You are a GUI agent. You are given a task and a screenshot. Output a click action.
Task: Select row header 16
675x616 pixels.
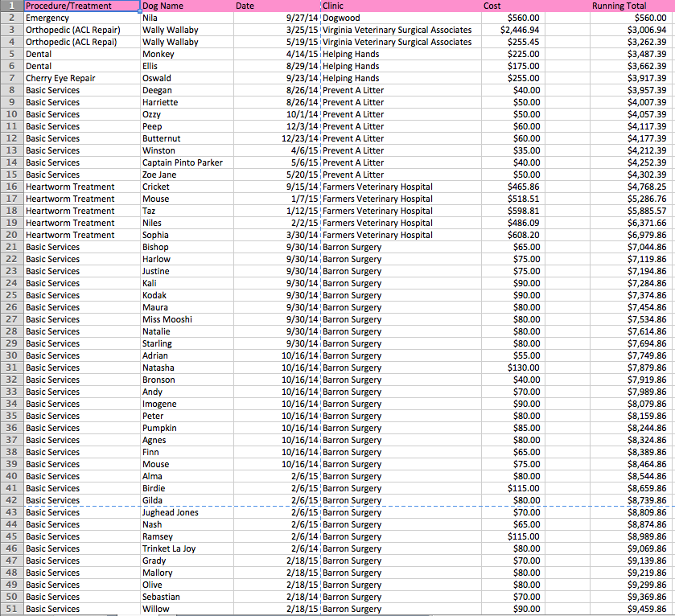pyautogui.click(x=11, y=187)
